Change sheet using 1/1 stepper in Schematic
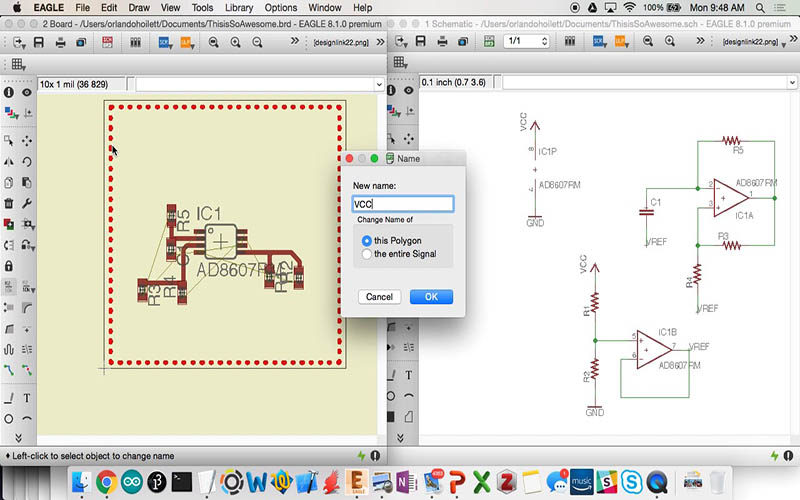The image size is (800, 500). 544,41
